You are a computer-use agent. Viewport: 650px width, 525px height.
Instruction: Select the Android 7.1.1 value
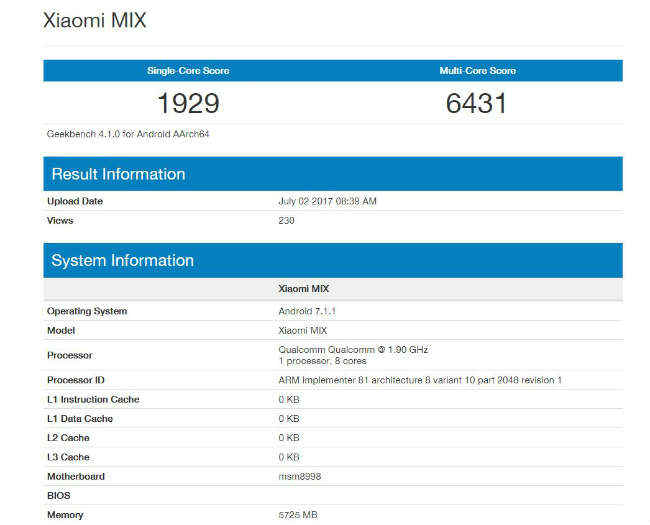point(307,311)
